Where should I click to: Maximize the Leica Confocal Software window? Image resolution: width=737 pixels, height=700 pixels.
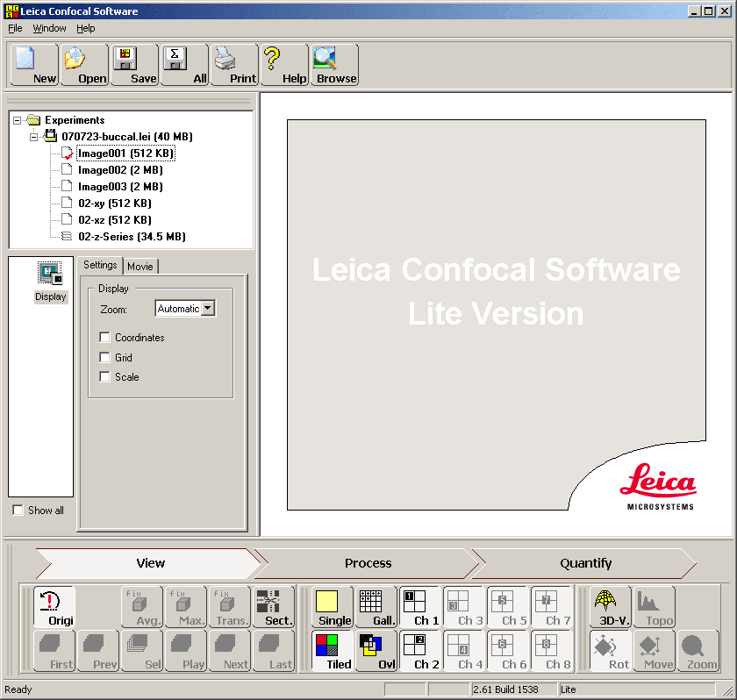click(x=709, y=11)
